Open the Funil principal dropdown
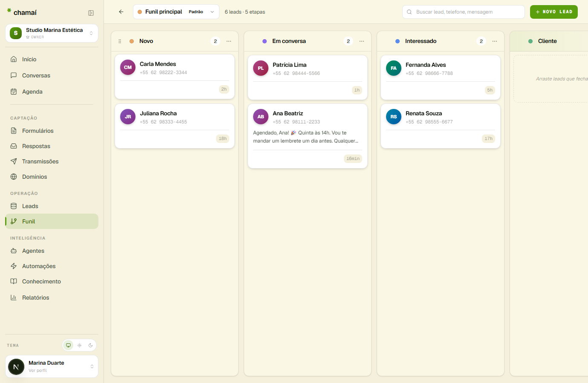Image resolution: width=588 pixels, height=383 pixels. (x=176, y=12)
